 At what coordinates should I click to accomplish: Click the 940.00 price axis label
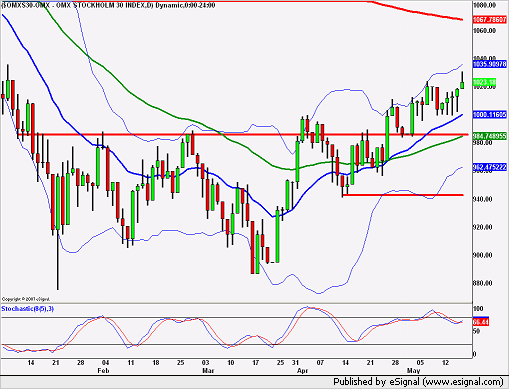tap(483, 199)
